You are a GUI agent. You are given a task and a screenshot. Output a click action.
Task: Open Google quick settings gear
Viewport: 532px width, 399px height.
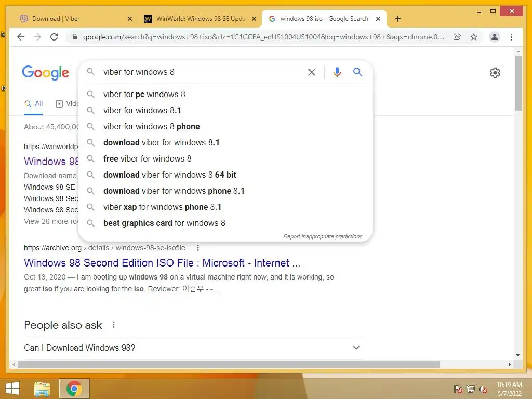[x=495, y=73]
